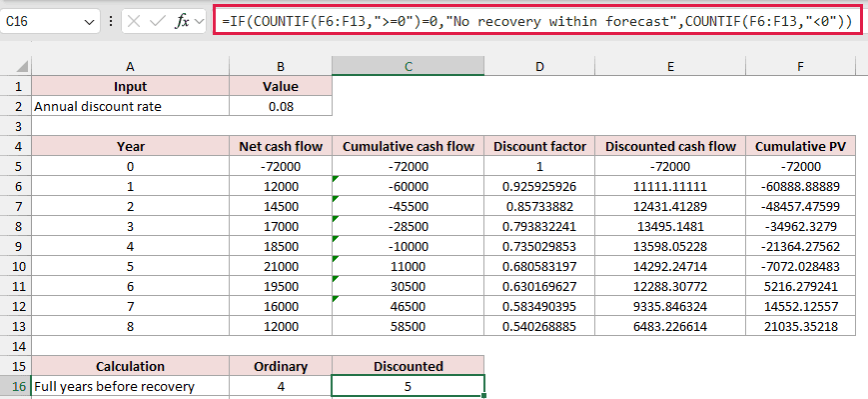This screenshot has height=399, width=868.
Task: Click the Year header cell
Action: pyautogui.click(x=130, y=146)
